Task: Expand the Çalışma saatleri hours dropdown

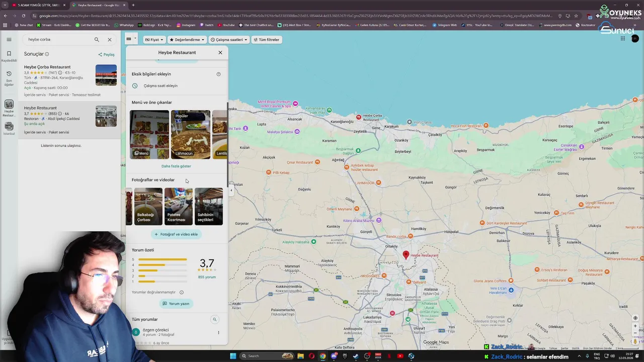Action: 229,40
